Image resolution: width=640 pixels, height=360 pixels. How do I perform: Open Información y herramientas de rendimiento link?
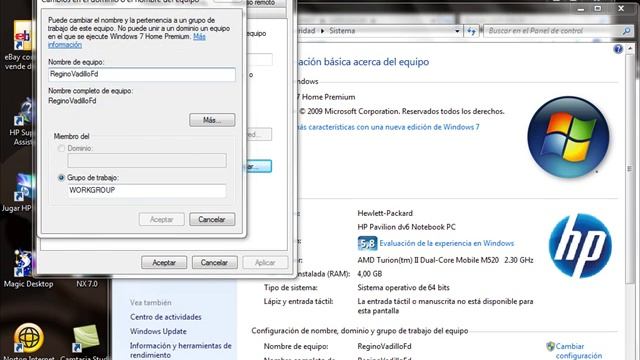pos(181,350)
